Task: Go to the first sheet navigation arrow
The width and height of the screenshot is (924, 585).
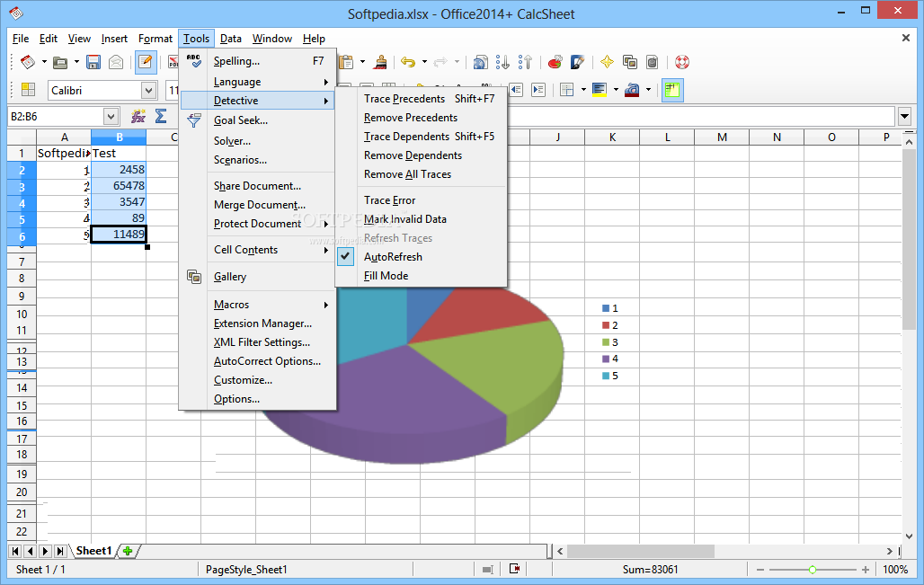Action: [x=14, y=552]
